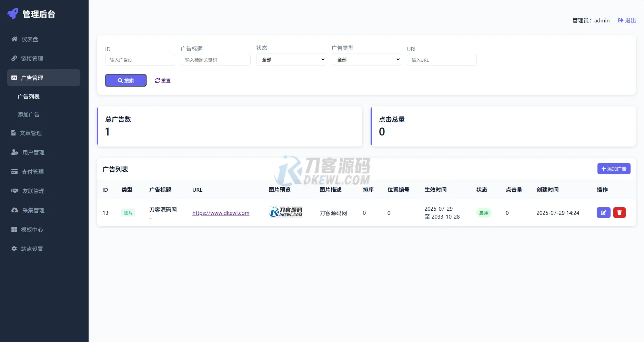Click the 输入广告ID input field
644x342 pixels.
tap(140, 60)
